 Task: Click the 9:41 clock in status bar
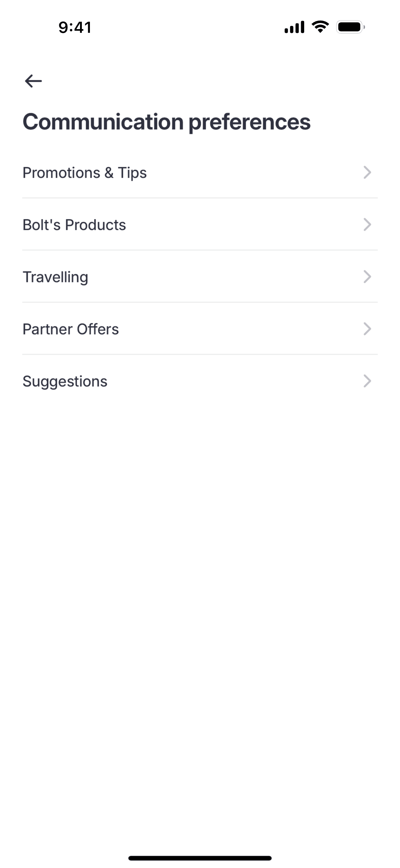click(75, 27)
